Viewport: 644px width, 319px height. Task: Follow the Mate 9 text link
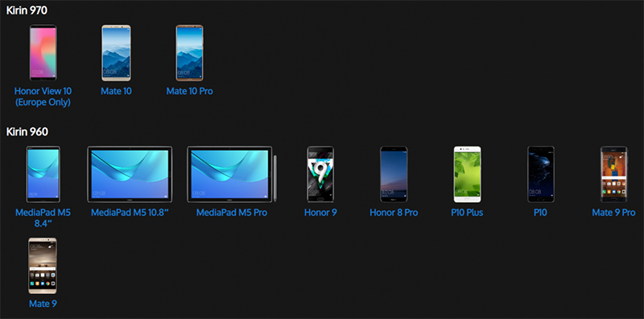(43, 304)
